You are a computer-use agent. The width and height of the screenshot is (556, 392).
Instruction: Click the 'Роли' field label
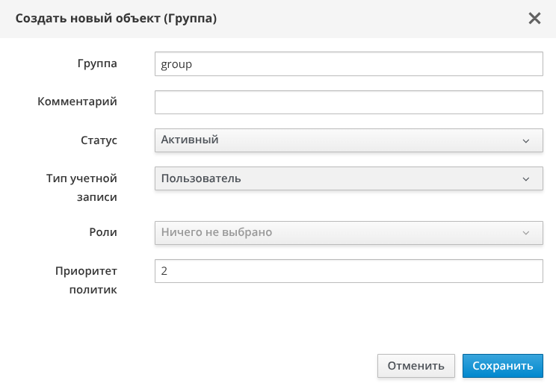click(x=102, y=231)
